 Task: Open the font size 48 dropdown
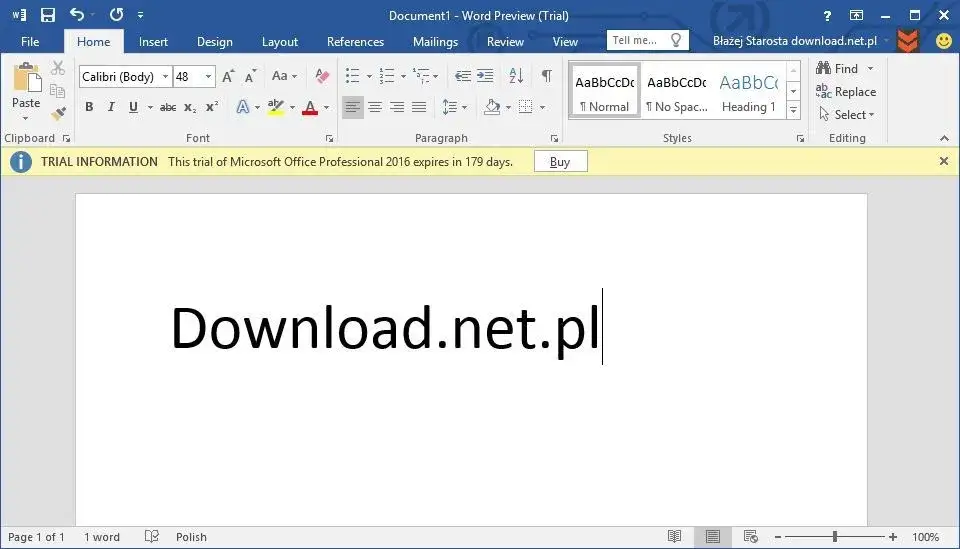click(x=209, y=77)
